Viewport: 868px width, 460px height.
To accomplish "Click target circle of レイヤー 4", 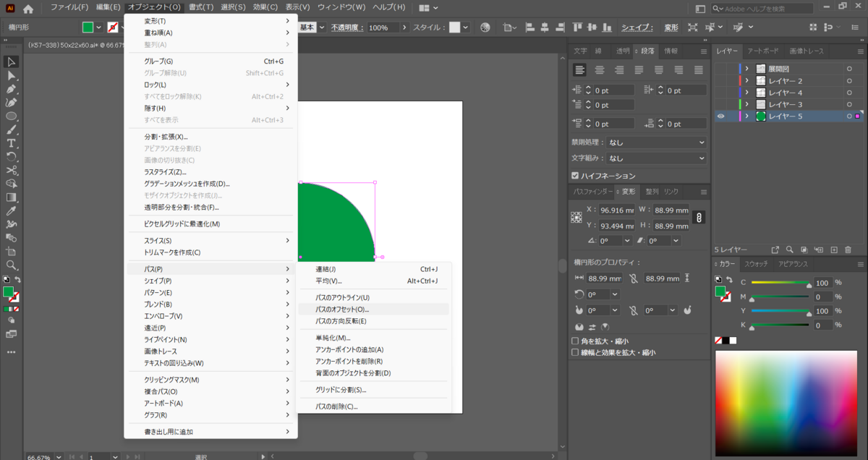I will click(x=849, y=93).
